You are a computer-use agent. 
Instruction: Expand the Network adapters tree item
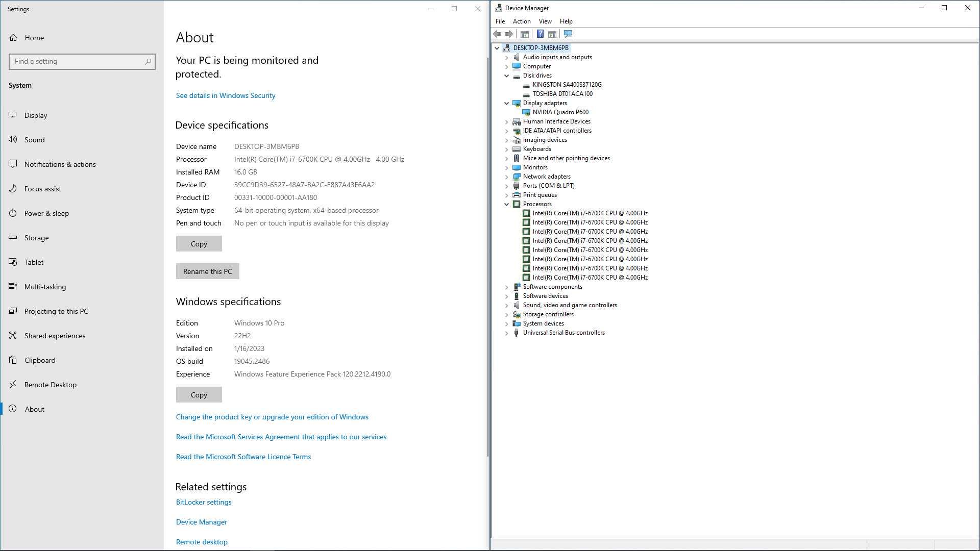(505, 176)
